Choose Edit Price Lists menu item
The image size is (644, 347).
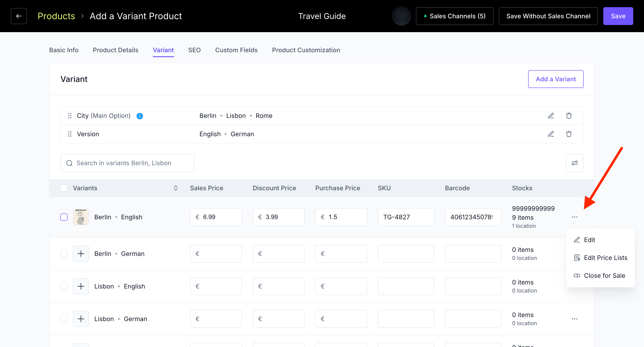[600, 258]
